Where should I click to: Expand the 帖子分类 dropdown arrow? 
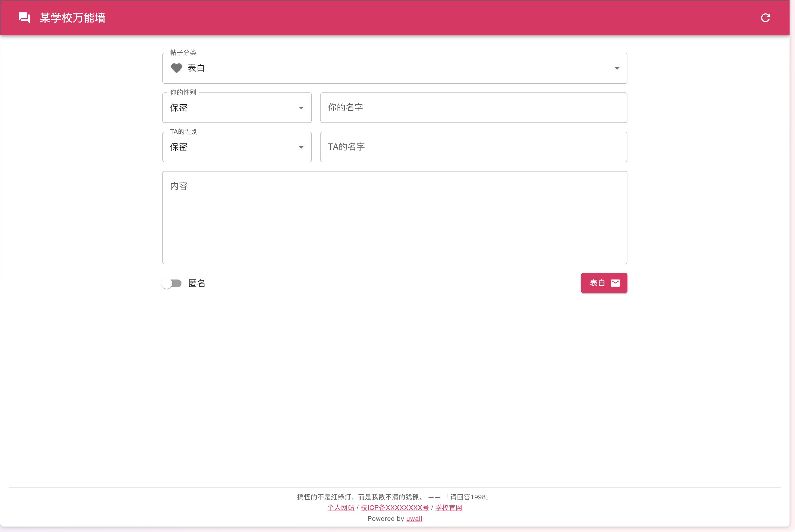click(x=617, y=68)
